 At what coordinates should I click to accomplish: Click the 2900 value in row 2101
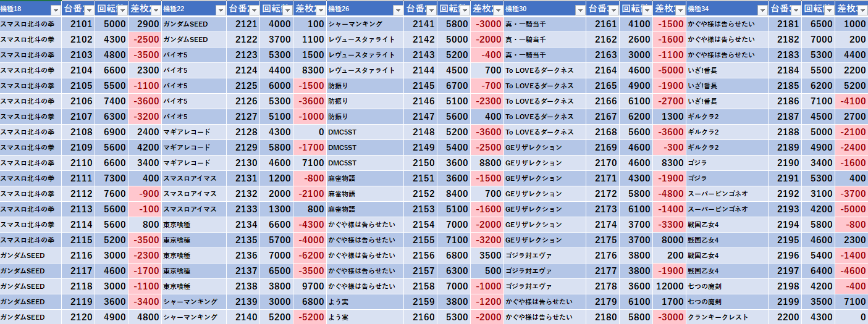[x=145, y=24]
